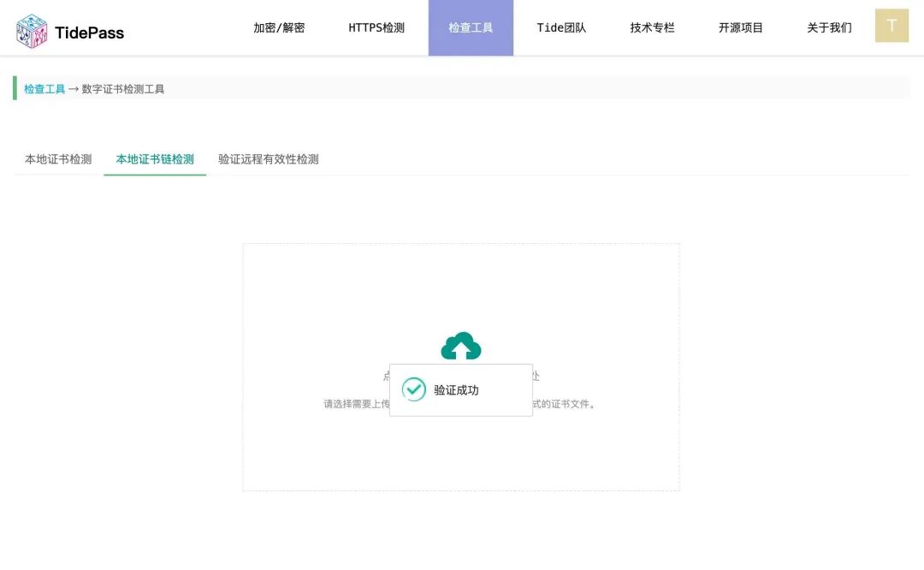Click the TidePass brand name text
Image resolution: width=924 pixels, height=570 pixels.
(90, 33)
